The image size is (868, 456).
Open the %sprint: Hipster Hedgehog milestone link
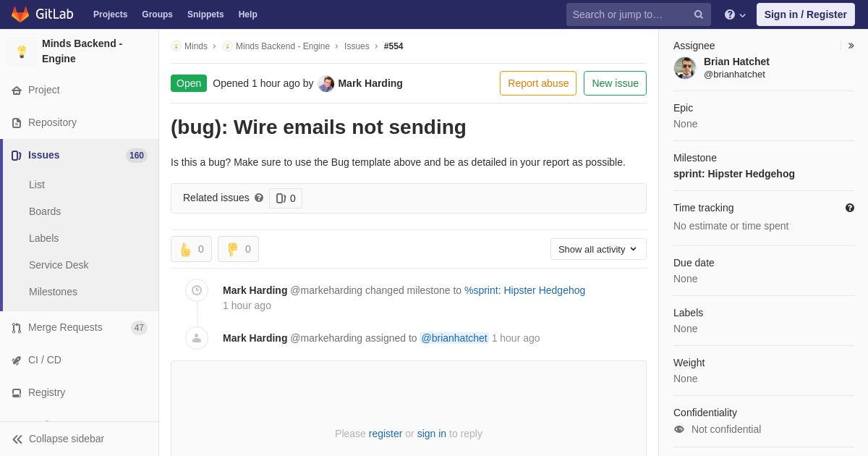point(525,290)
